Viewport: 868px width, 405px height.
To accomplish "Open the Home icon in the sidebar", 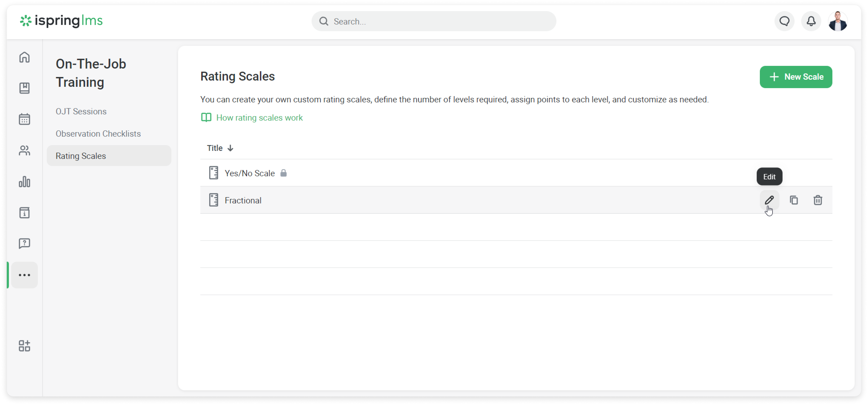I will pos(24,57).
